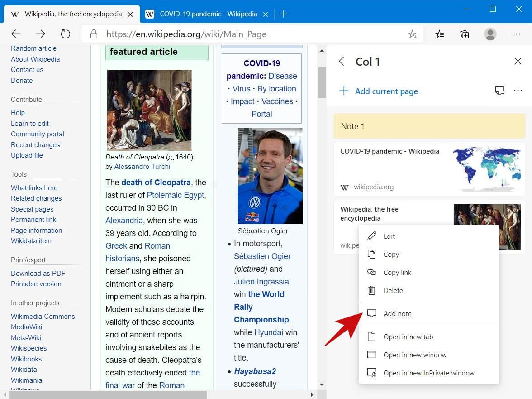This screenshot has height=399, width=532.
Task: Click the world map thumbnail in the collection
Action: [x=487, y=169]
